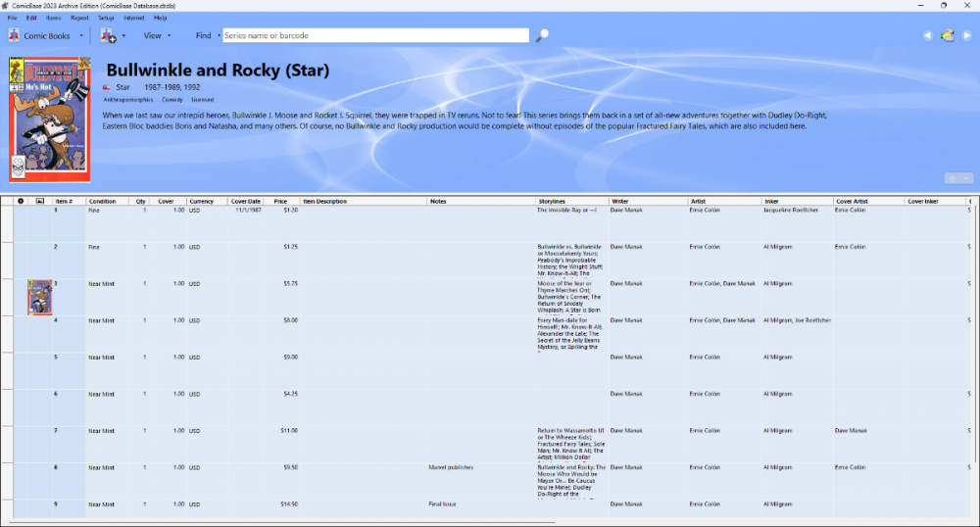This screenshot has height=527, width=980.
Task: Open the Find options dropdown
Action: [219, 35]
